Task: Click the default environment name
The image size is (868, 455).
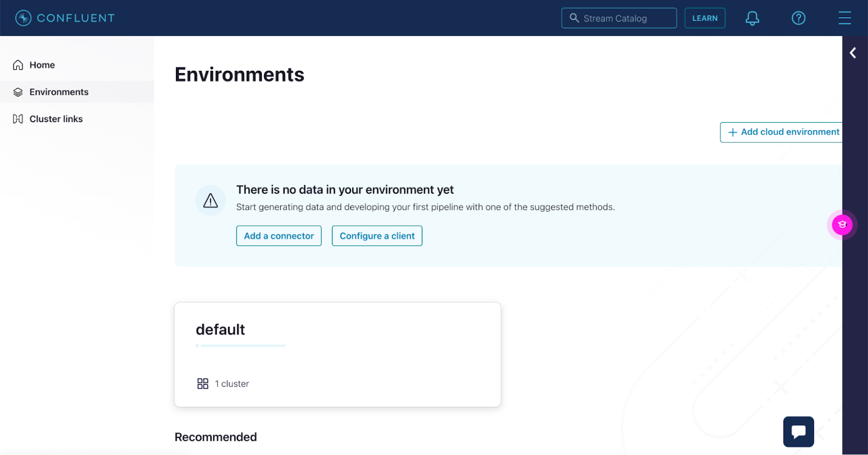Action: coord(220,330)
